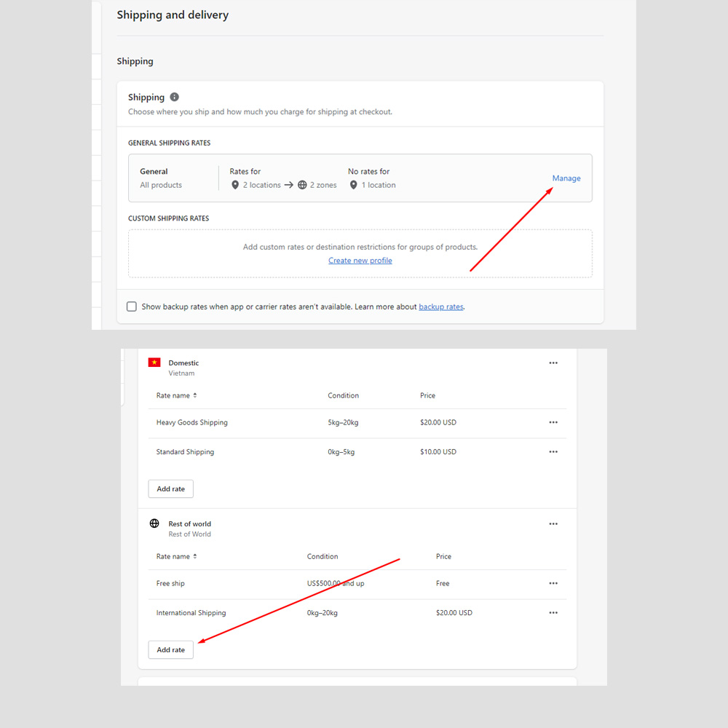Click the globe icon next to 2 zones
Screen dimensions: 728x728
(302, 185)
